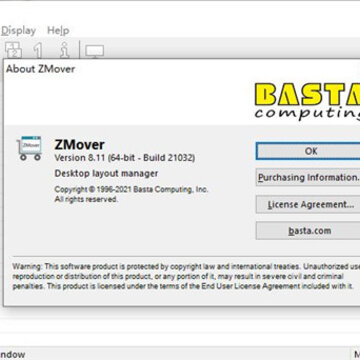
Task: Click the copyright Basta Computing line
Action: coord(131,190)
